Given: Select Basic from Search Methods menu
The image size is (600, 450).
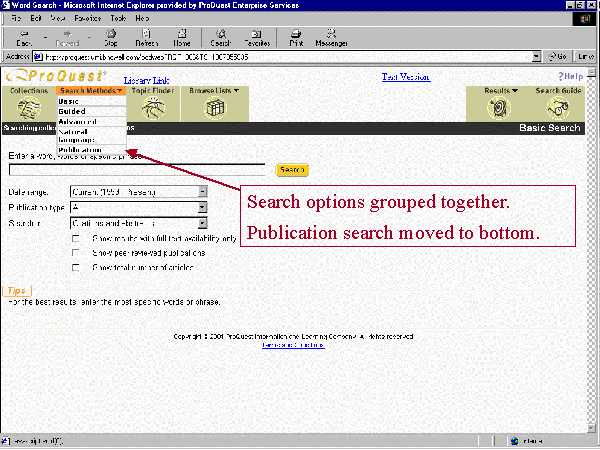Looking at the screenshot, I should point(92,101).
